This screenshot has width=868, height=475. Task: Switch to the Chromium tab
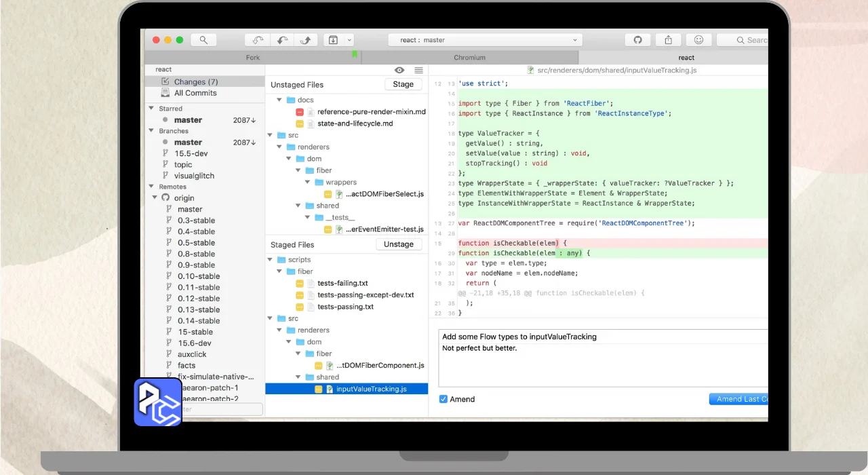pos(469,58)
